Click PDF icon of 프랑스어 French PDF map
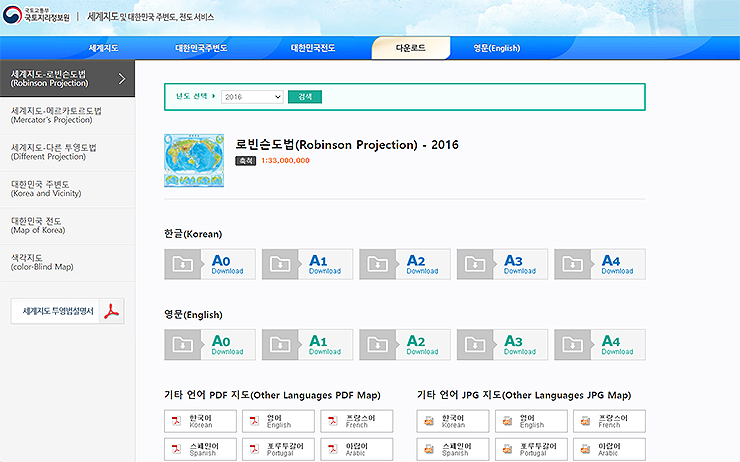 [x=333, y=421]
